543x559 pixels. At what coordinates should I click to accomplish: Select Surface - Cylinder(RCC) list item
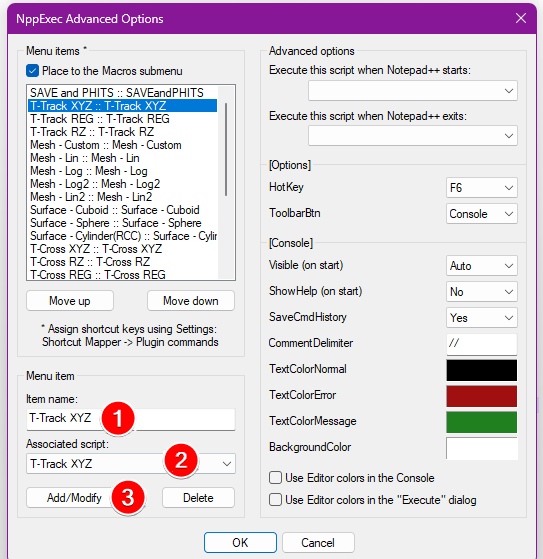click(x=122, y=236)
